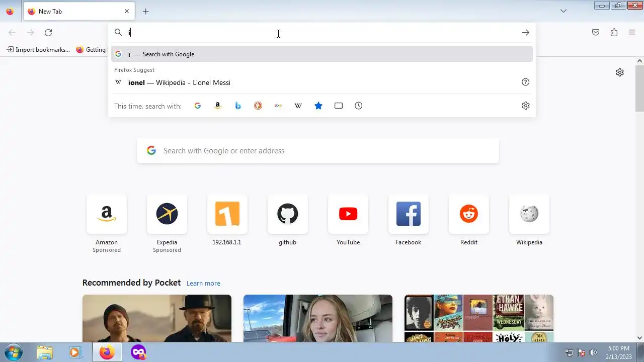Open search settings gear in dropdown

click(526, 106)
